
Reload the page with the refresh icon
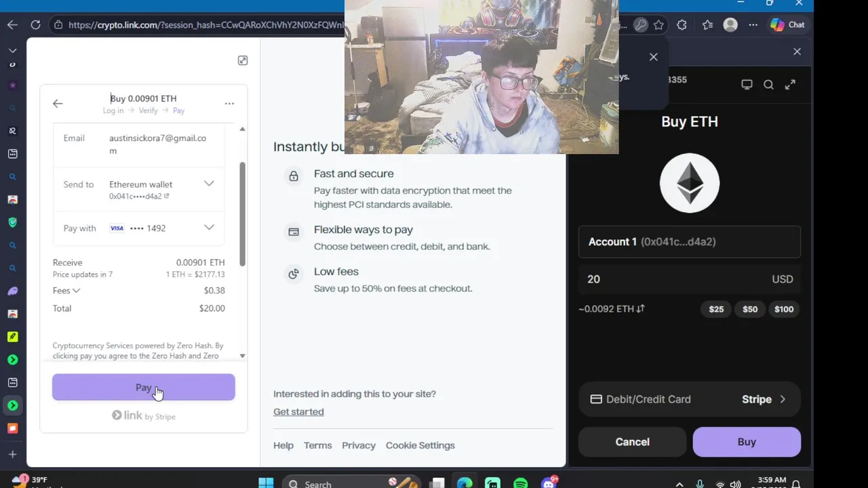(x=35, y=25)
